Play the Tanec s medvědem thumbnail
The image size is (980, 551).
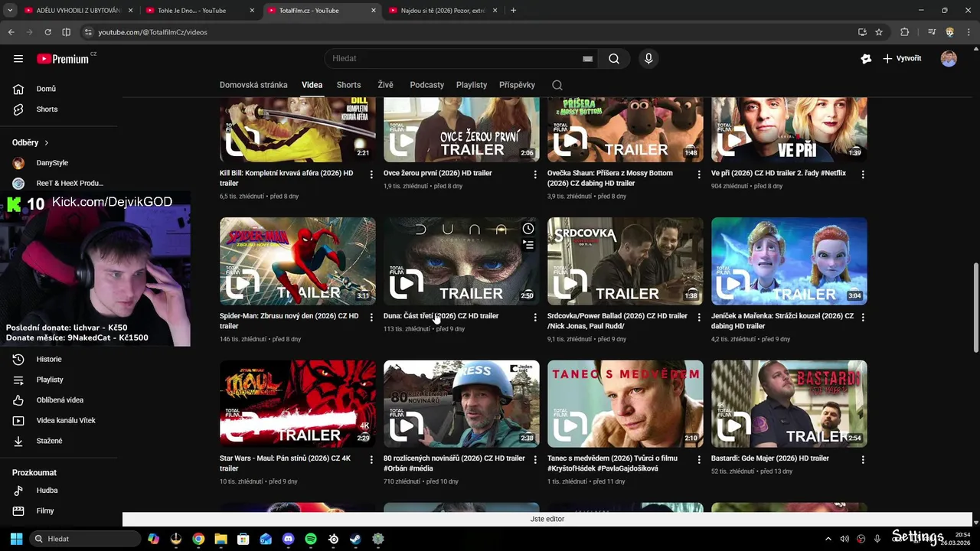coord(626,403)
